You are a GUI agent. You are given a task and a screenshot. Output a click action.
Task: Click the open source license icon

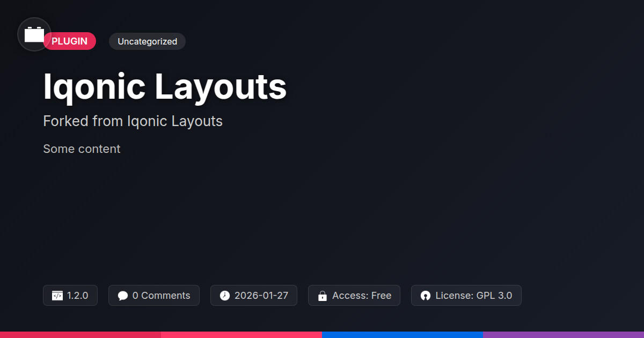[x=426, y=296]
